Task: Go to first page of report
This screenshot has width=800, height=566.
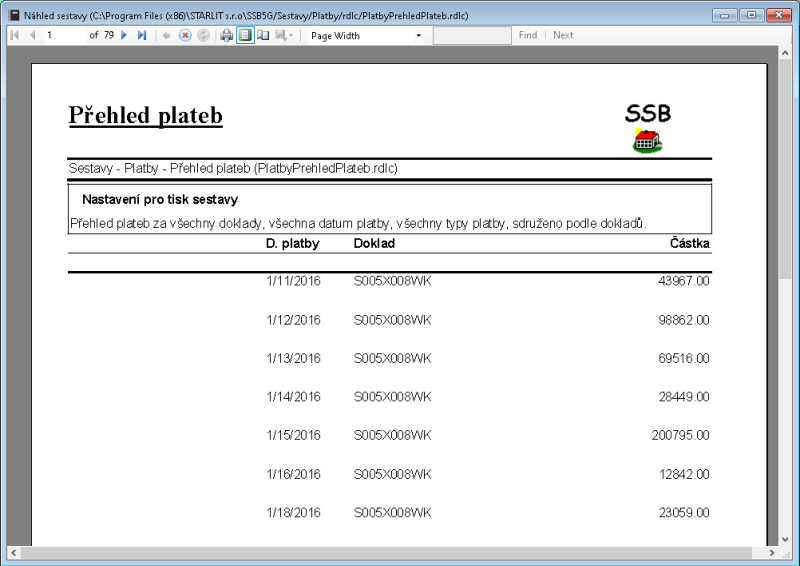Action: [15, 35]
